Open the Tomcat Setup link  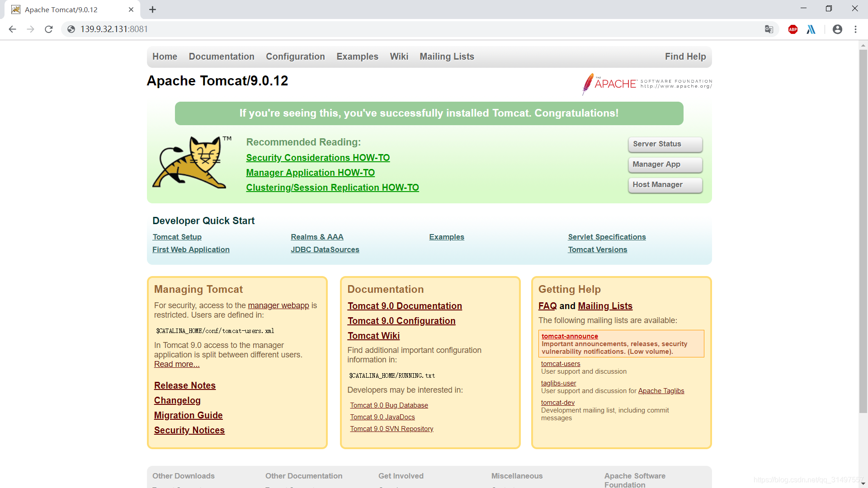click(x=177, y=237)
